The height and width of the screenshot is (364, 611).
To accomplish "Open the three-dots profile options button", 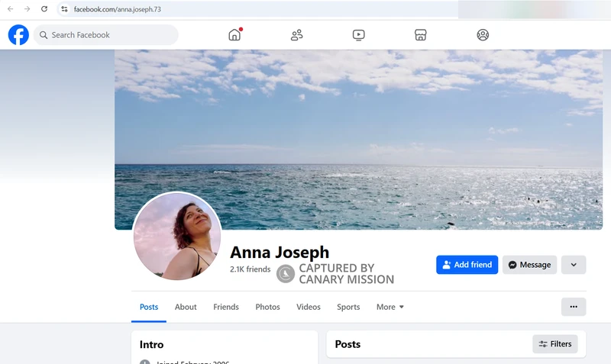I will (x=574, y=307).
